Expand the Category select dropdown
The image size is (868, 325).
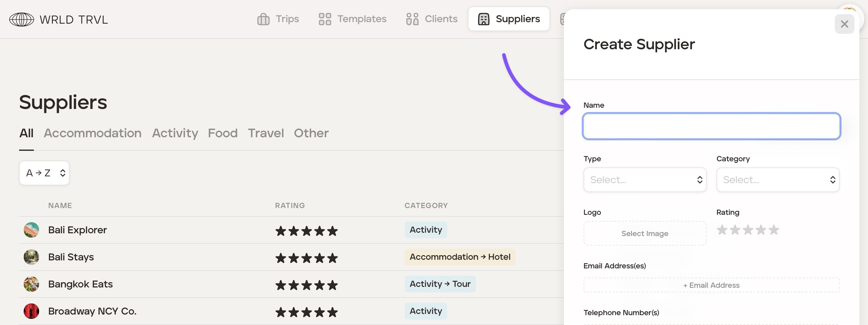tap(778, 180)
